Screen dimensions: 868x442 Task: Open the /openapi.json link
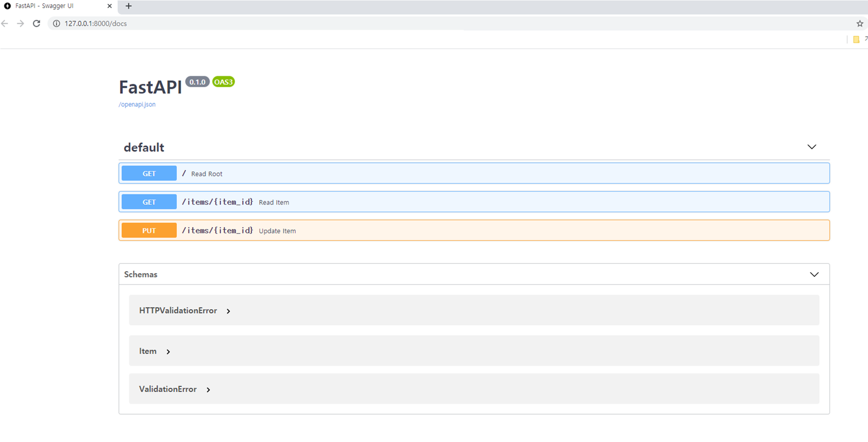[137, 104]
